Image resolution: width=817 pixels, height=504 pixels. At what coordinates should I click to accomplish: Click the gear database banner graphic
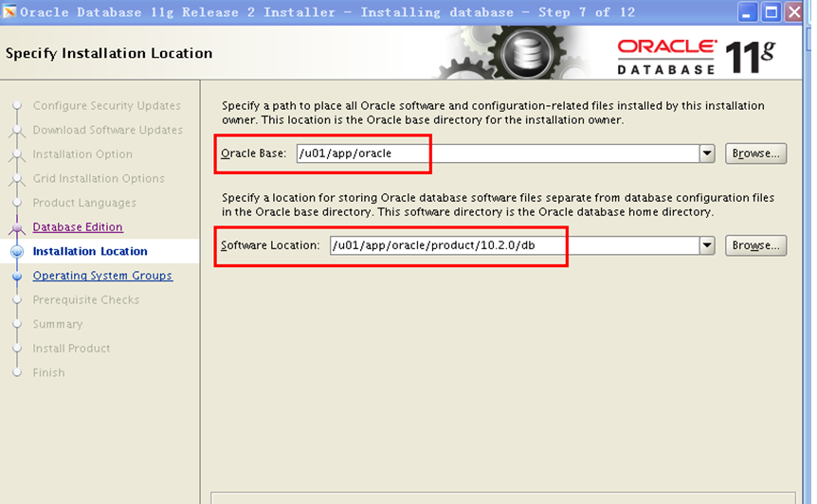point(513,53)
